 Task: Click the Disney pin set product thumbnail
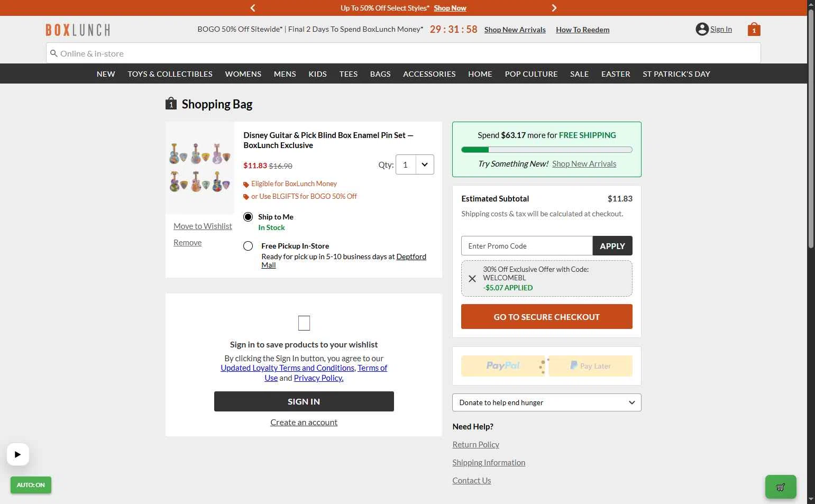tap(200, 168)
